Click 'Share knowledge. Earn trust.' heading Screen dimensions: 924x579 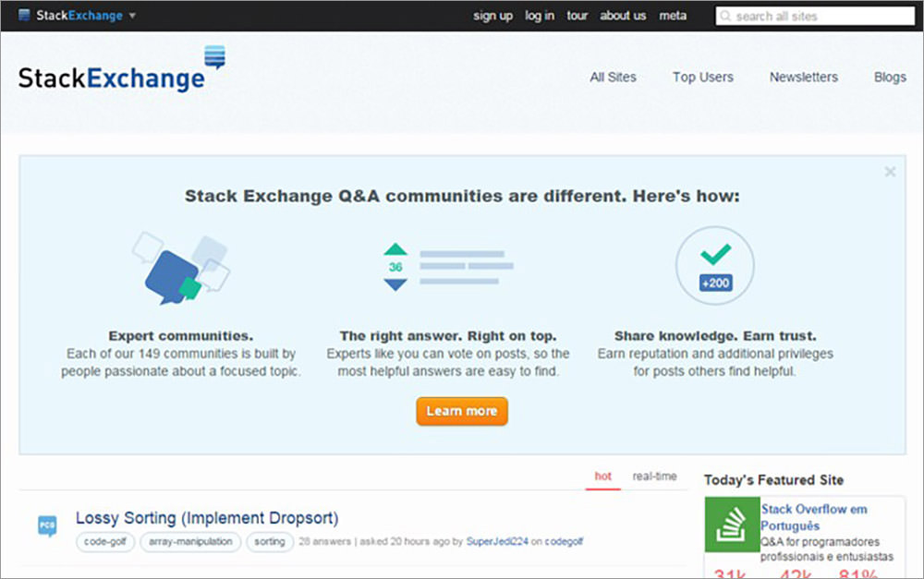(715, 336)
